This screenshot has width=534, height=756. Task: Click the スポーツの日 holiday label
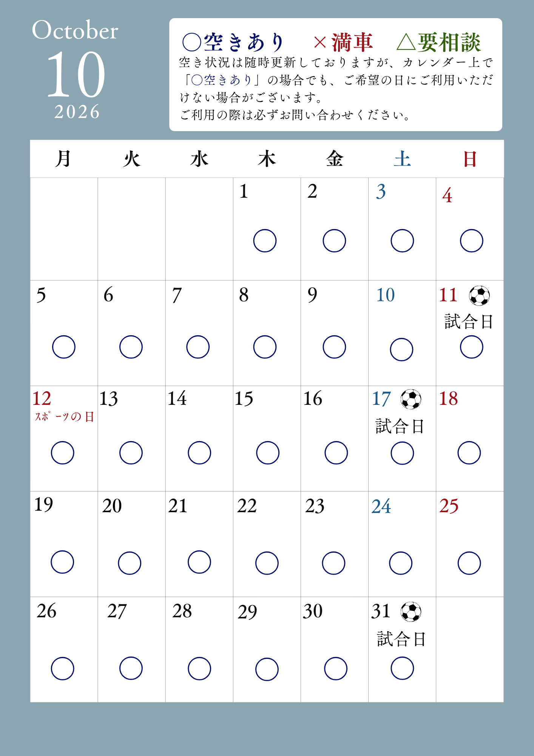click(64, 417)
